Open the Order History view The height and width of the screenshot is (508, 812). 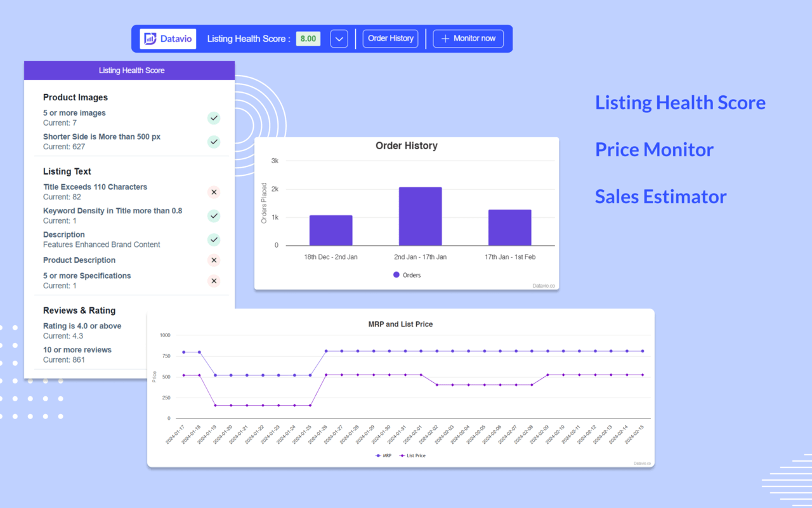point(390,38)
